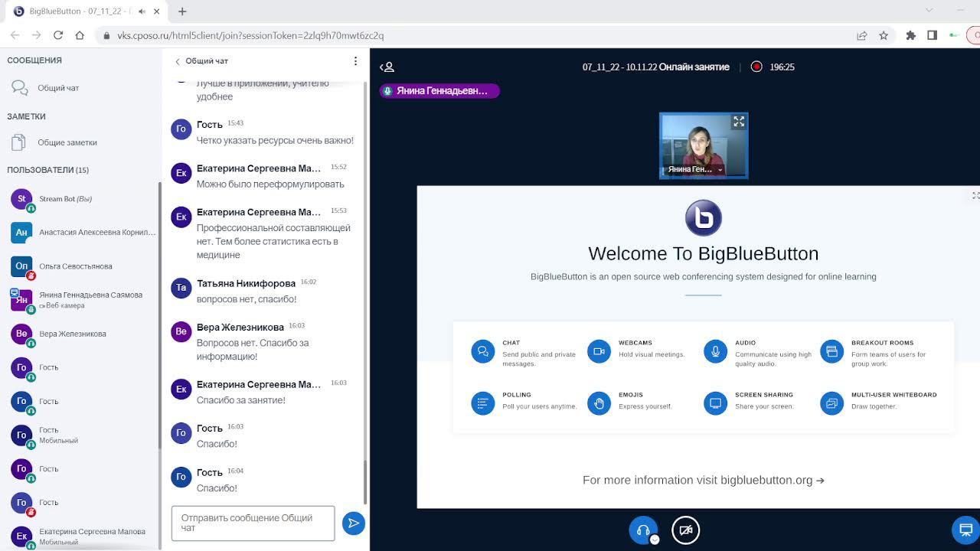
Task: Click message "Спасибо за занятие!"
Action: 241,400
